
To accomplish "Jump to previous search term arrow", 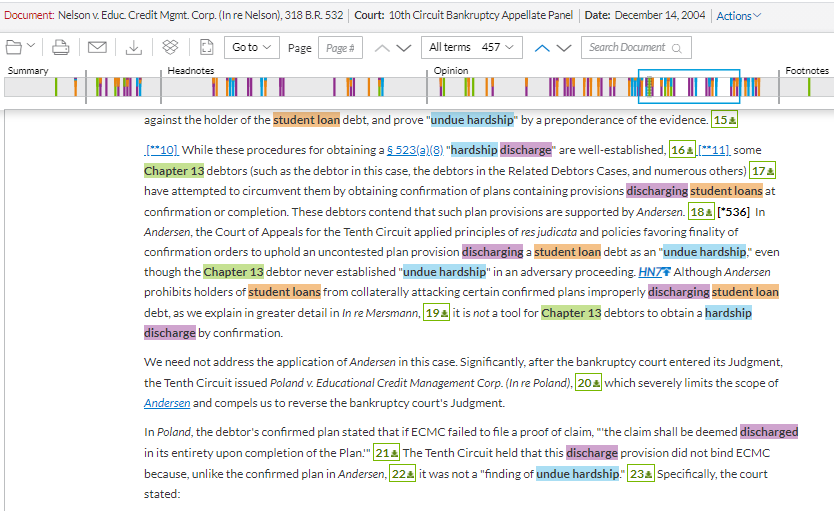I will tap(542, 48).
